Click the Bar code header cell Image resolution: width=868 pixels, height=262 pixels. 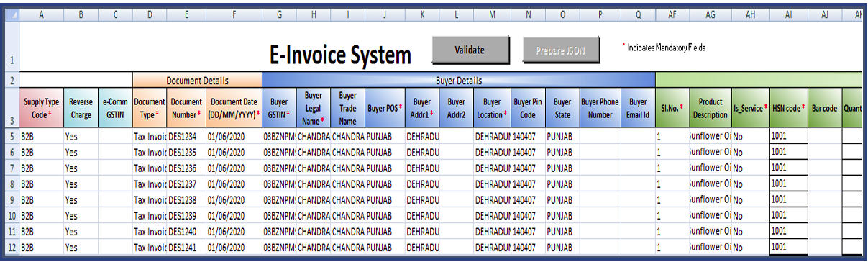(824, 108)
